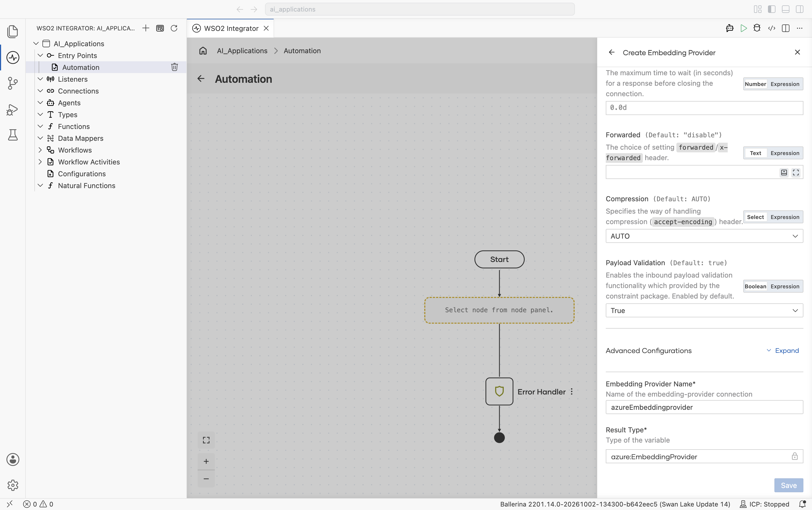Select Connections in project tree

[78, 91]
